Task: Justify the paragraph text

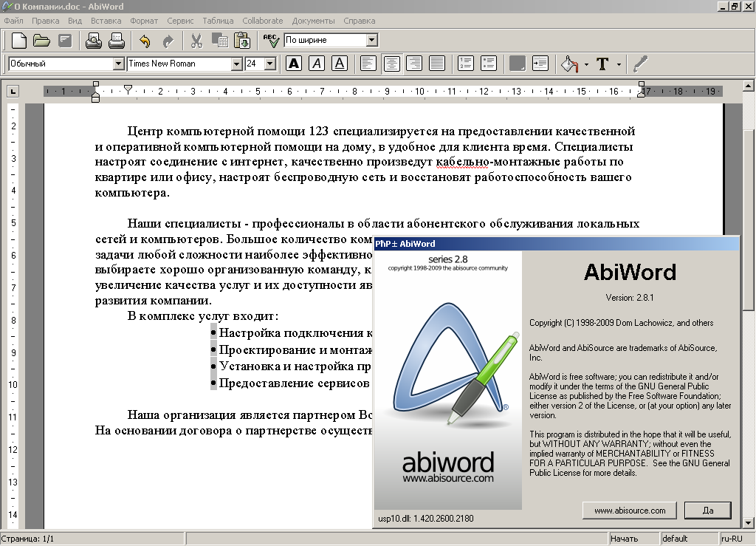Action: click(437, 64)
